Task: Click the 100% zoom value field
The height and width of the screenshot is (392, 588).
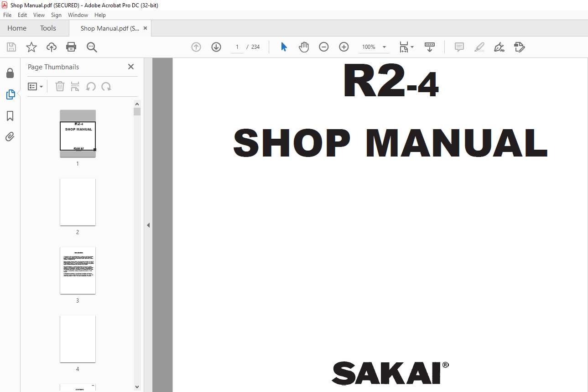Action: [369, 47]
